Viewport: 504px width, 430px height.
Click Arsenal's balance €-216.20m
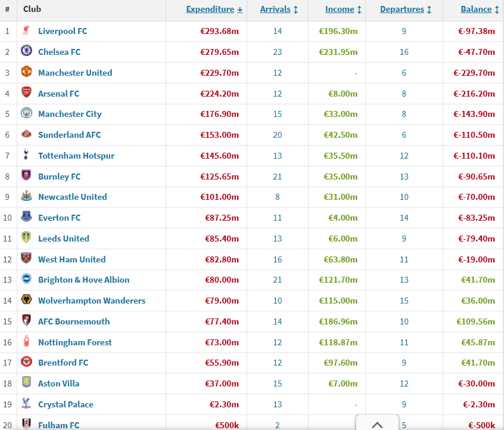(474, 94)
